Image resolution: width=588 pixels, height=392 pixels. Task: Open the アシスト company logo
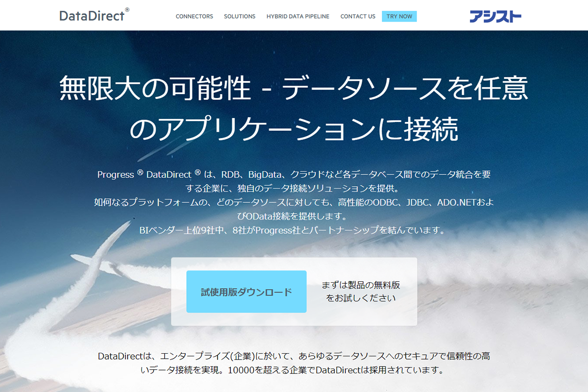(x=495, y=16)
